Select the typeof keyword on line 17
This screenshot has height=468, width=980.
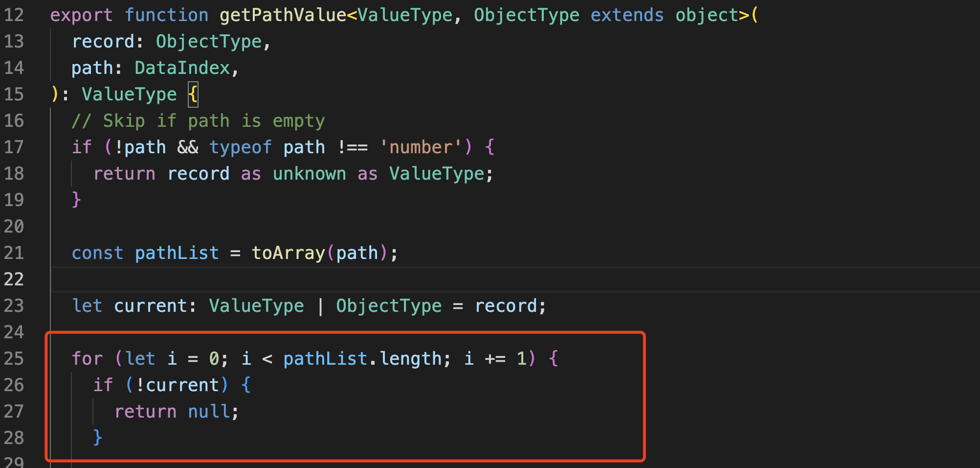tap(241, 147)
